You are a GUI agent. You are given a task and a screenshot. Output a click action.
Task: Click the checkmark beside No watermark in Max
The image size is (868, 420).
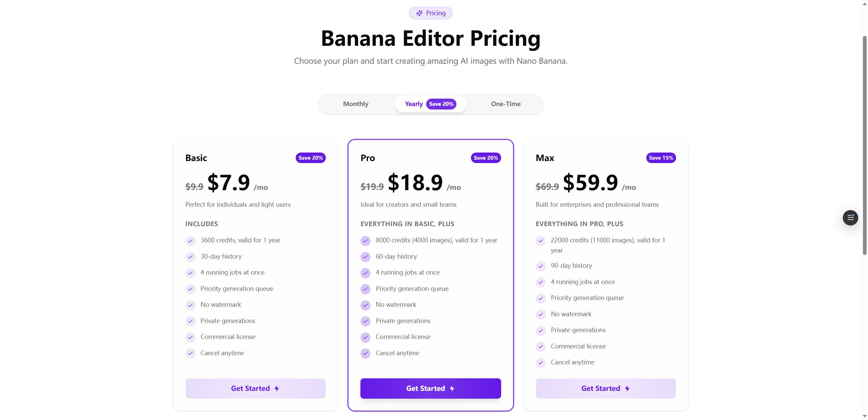point(540,314)
